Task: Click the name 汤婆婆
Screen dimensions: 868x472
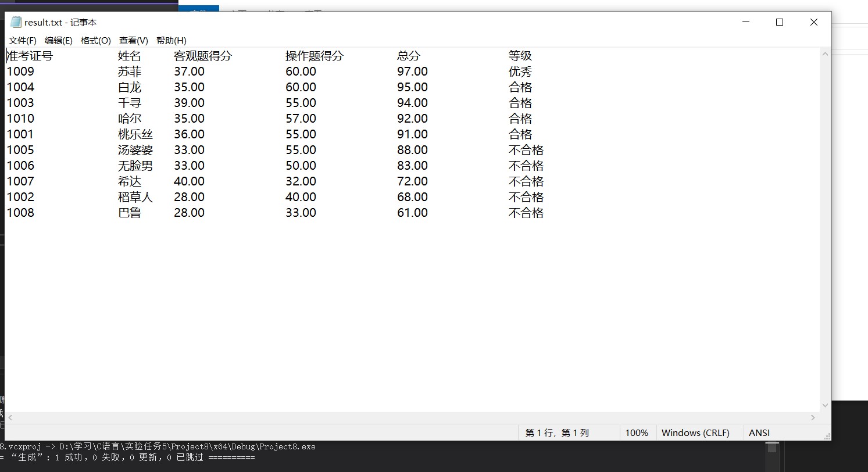Action: coord(135,150)
